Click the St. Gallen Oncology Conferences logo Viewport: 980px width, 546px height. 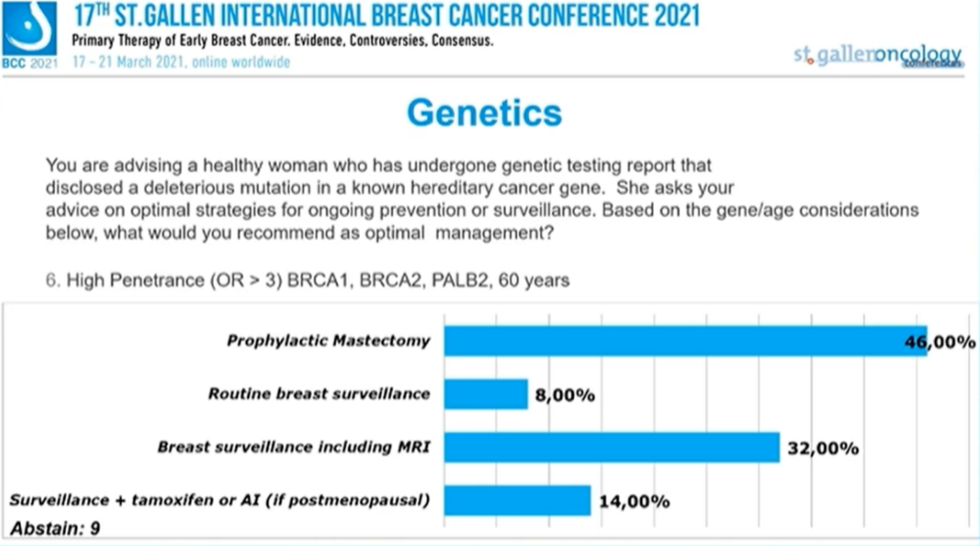click(x=877, y=55)
